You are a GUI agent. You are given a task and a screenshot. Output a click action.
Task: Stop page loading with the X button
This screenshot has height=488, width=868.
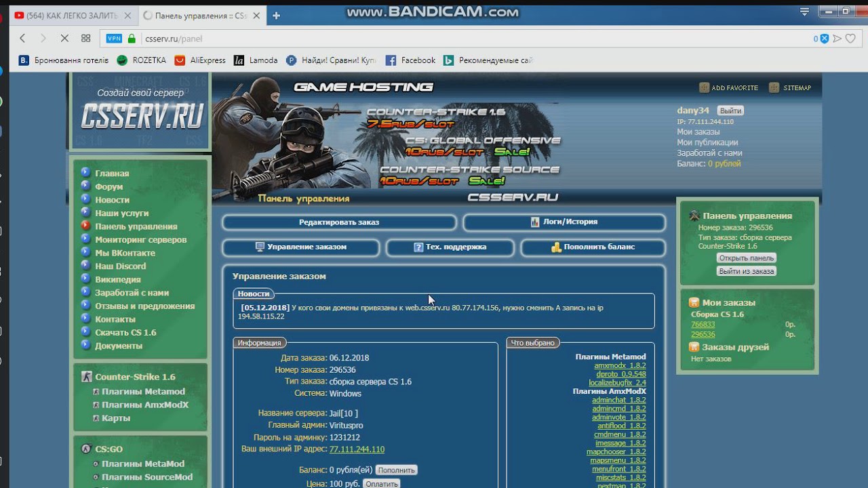point(64,39)
